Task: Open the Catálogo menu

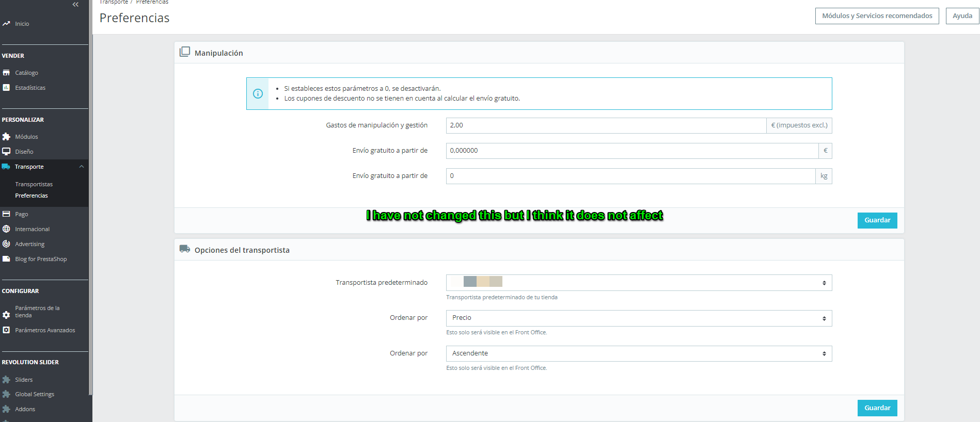Action: click(x=26, y=73)
